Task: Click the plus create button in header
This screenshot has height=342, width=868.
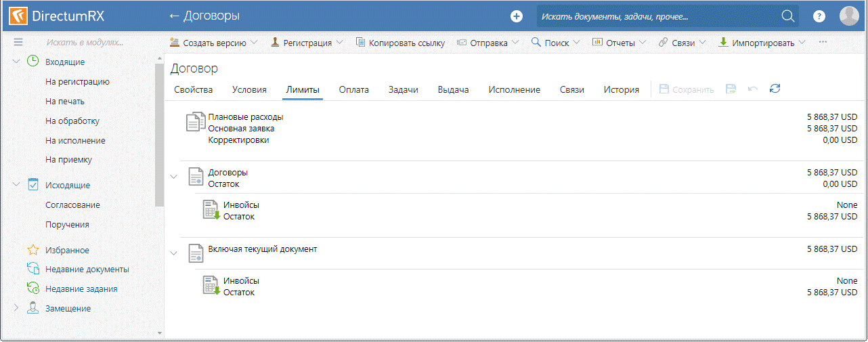Action: pos(517,16)
